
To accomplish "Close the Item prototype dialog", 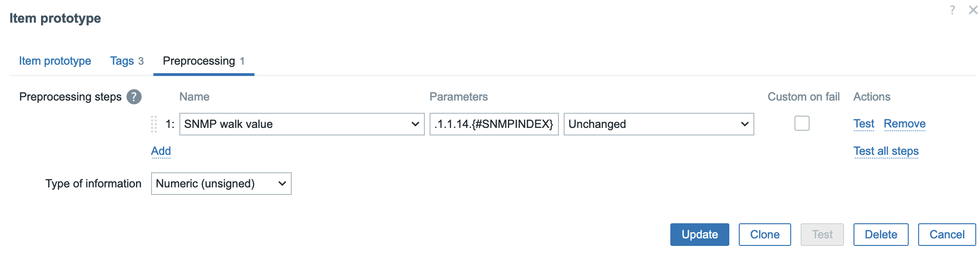I will (x=973, y=10).
